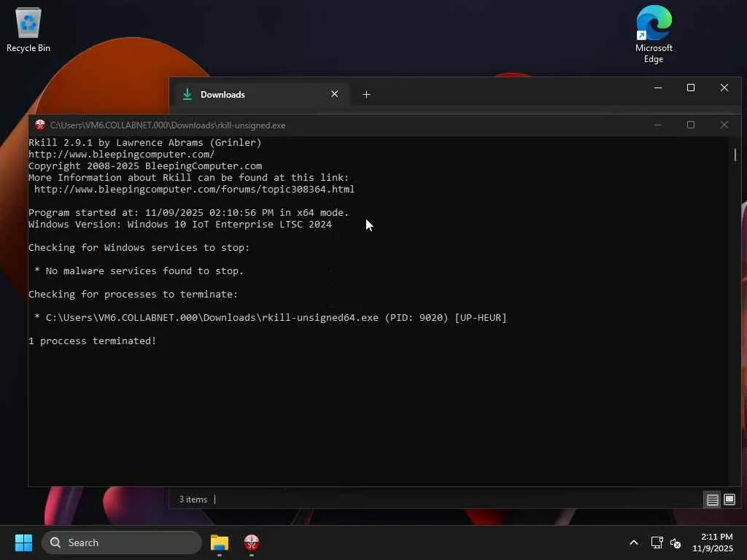Viewport: 747px width, 560px height.
Task: Minimize the File Explorer window
Action: click(x=658, y=87)
